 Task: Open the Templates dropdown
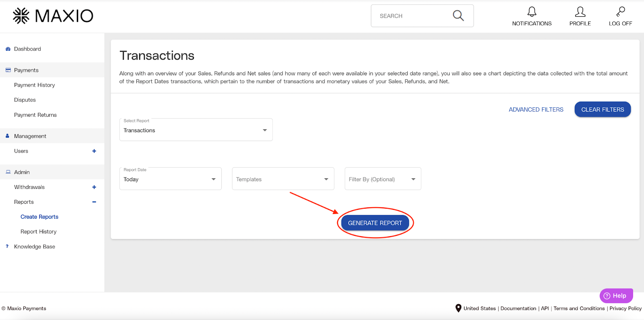[x=283, y=179]
